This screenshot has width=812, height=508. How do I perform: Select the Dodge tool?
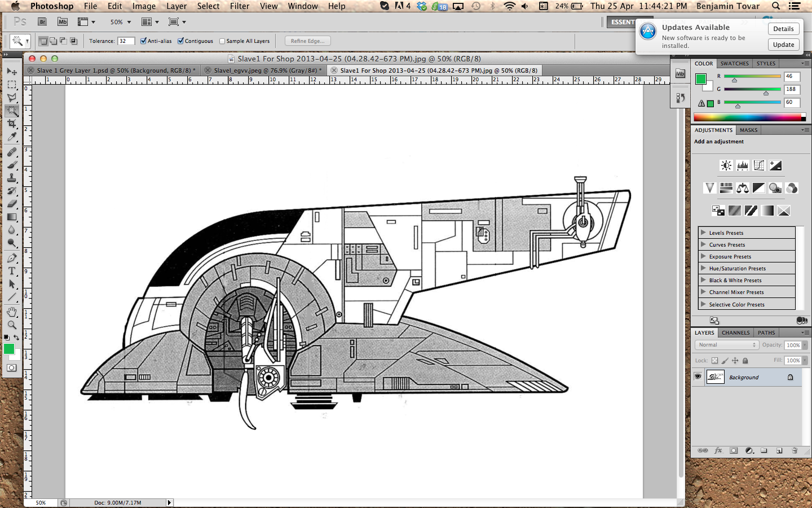point(11,243)
